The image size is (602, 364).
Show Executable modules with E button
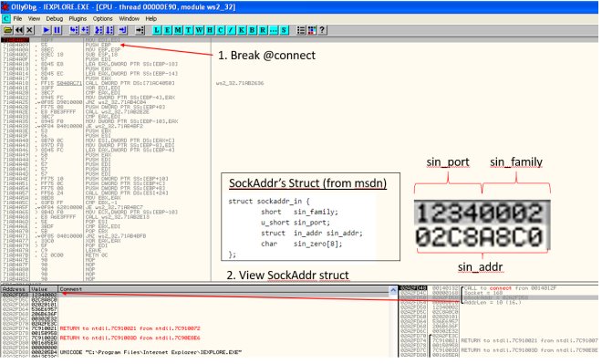168,30
